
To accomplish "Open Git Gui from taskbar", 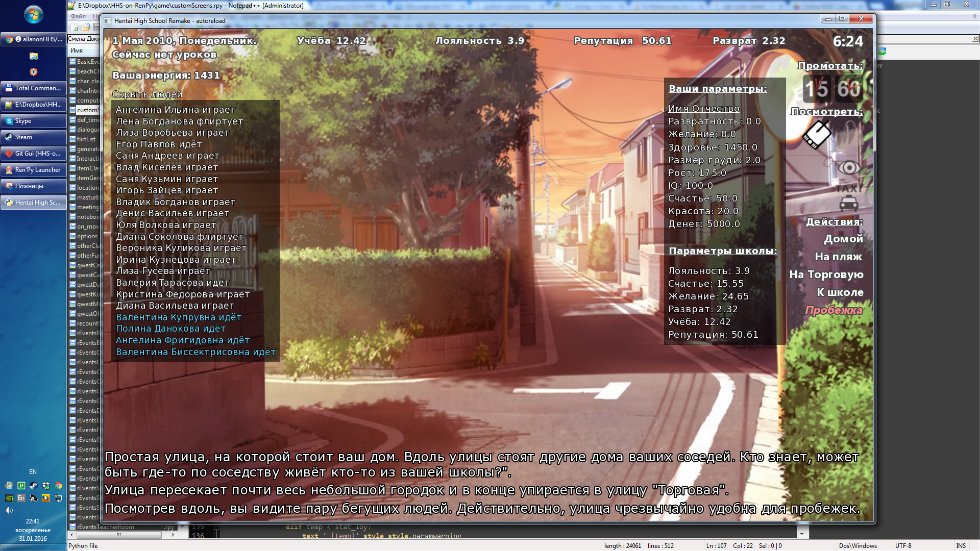I will (34, 154).
